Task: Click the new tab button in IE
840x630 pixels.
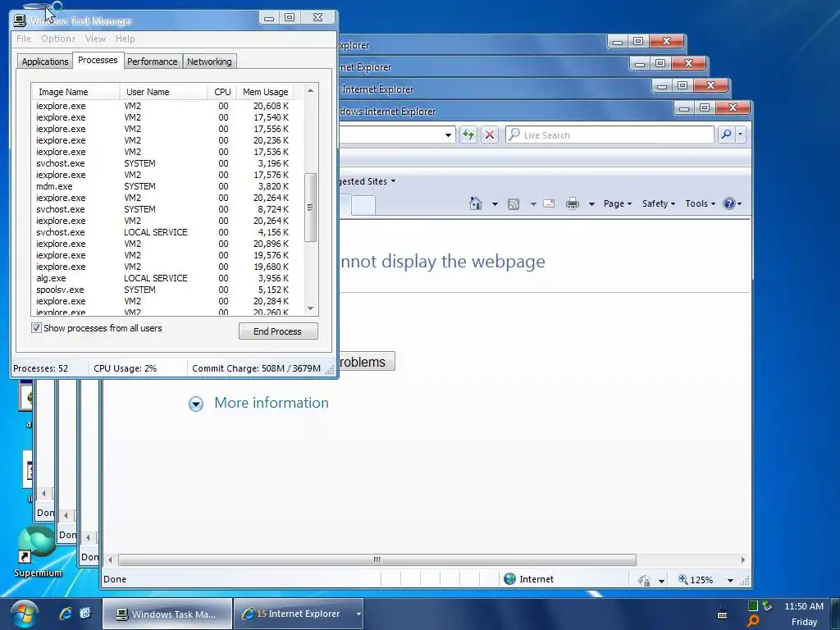Action: (x=363, y=205)
